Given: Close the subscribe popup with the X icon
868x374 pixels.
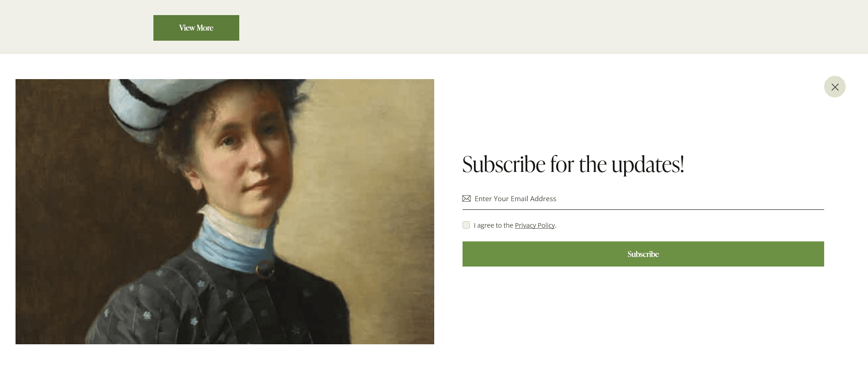Looking at the screenshot, I should (835, 87).
